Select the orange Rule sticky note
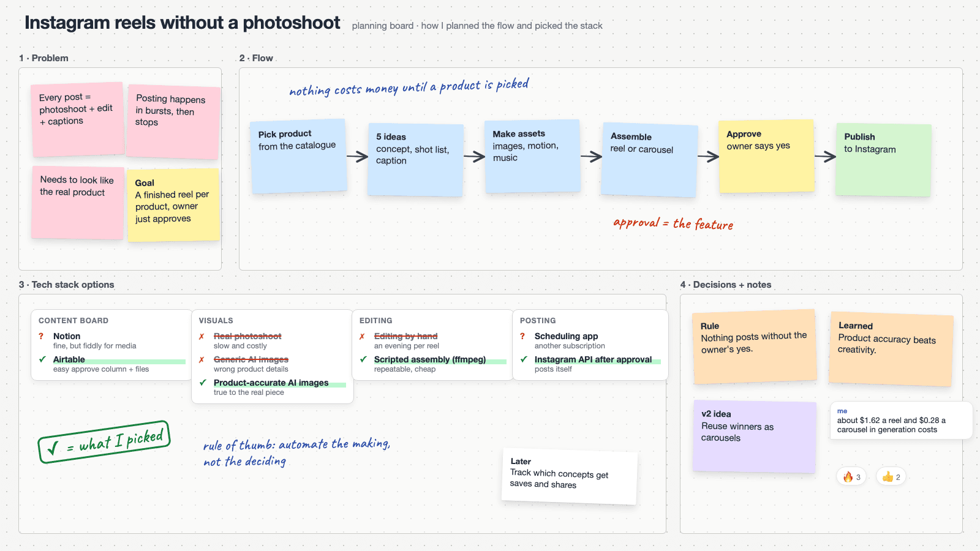This screenshot has height=551, width=980. 755,347
